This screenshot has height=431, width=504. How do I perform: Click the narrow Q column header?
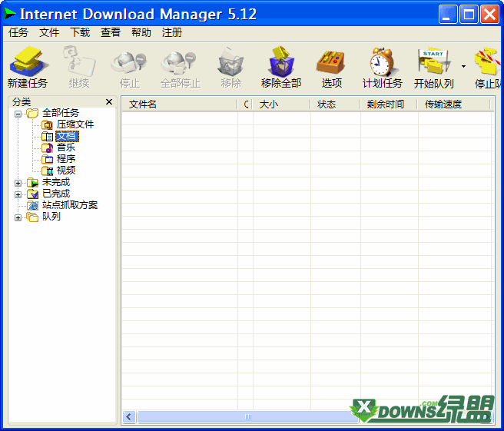[245, 104]
